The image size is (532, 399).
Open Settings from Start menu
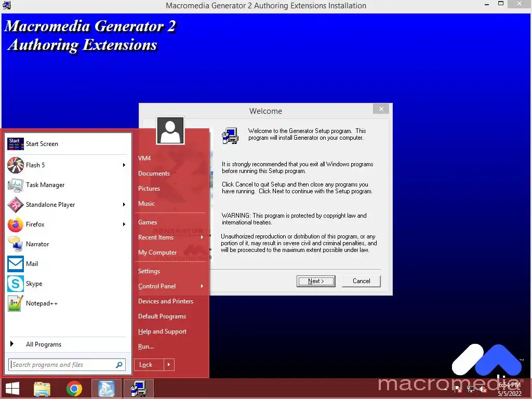(x=149, y=271)
